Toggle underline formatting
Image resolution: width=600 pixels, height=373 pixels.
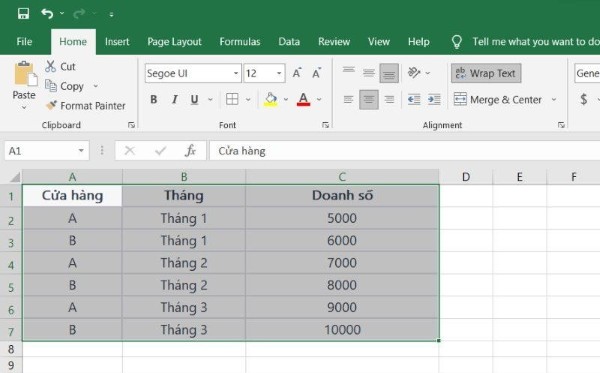coord(194,99)
